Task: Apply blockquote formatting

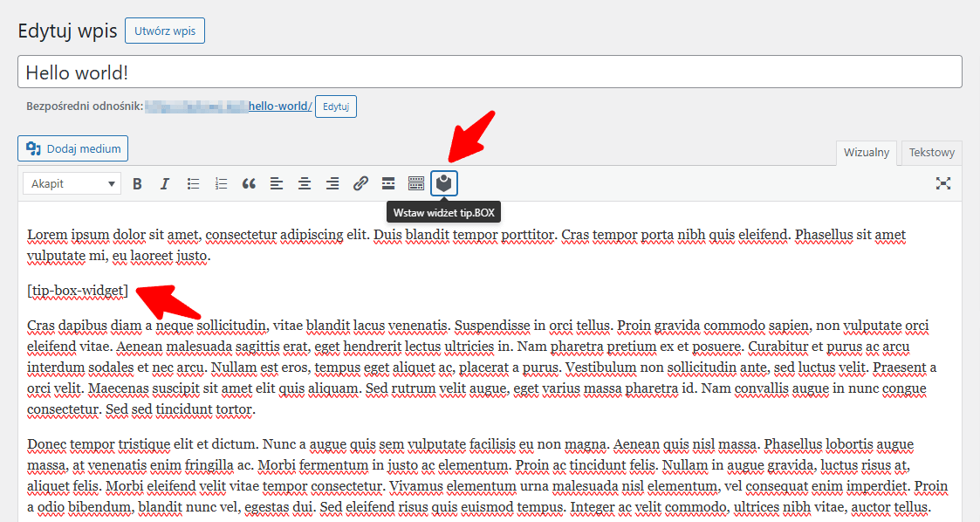Action: click(x=249, y=183)
